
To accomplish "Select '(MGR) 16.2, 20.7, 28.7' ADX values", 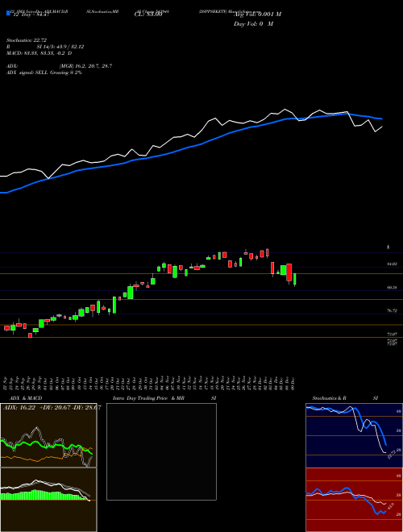I will point(85,66).
